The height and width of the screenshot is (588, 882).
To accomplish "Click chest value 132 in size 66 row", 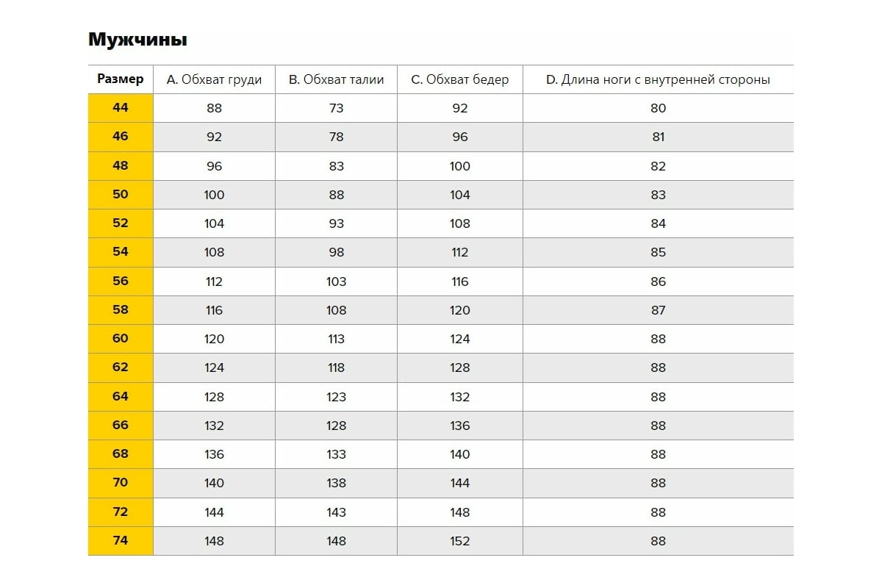I will [x=214, y=426].
